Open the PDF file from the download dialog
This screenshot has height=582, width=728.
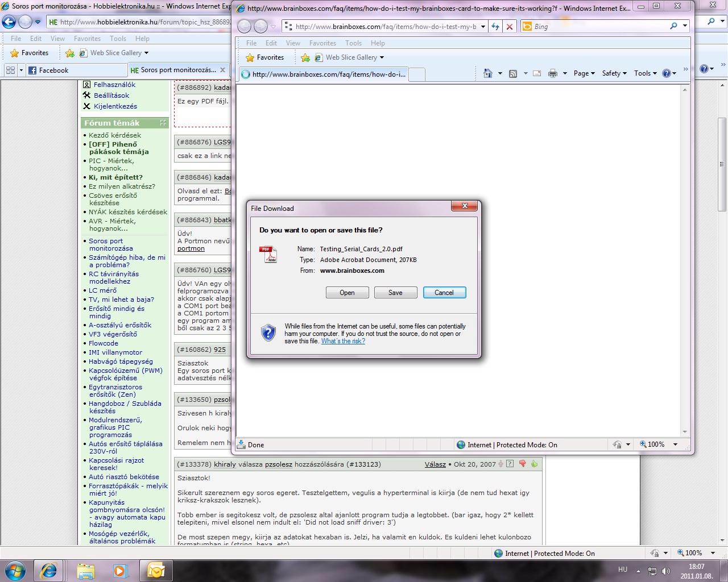click(347, 293)
